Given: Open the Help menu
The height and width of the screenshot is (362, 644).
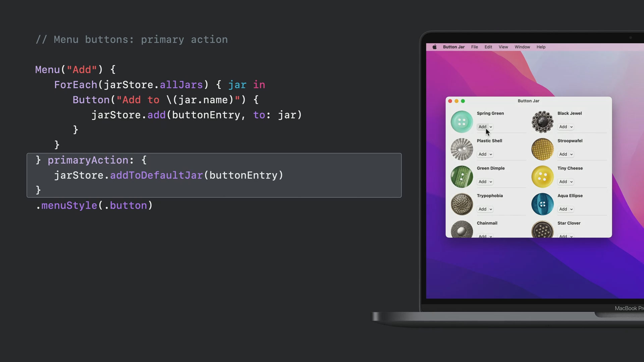Looking at the screenshot, I should (541, 47).
